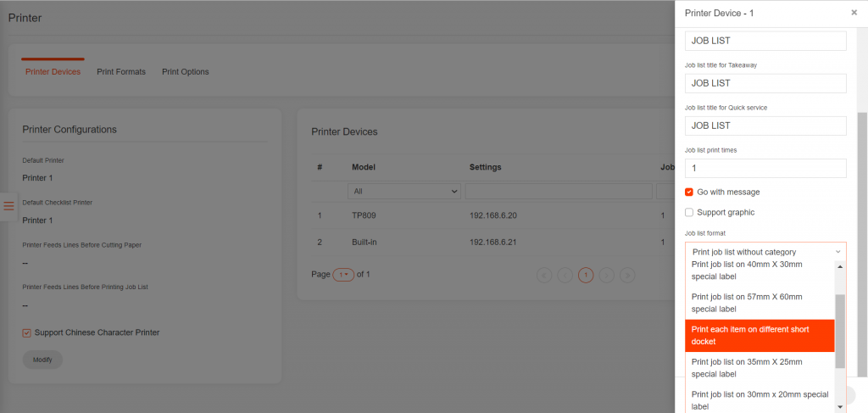The image size is (868, 413).
Task: Select page 1 pagination circle
Action: pos(586,275)
